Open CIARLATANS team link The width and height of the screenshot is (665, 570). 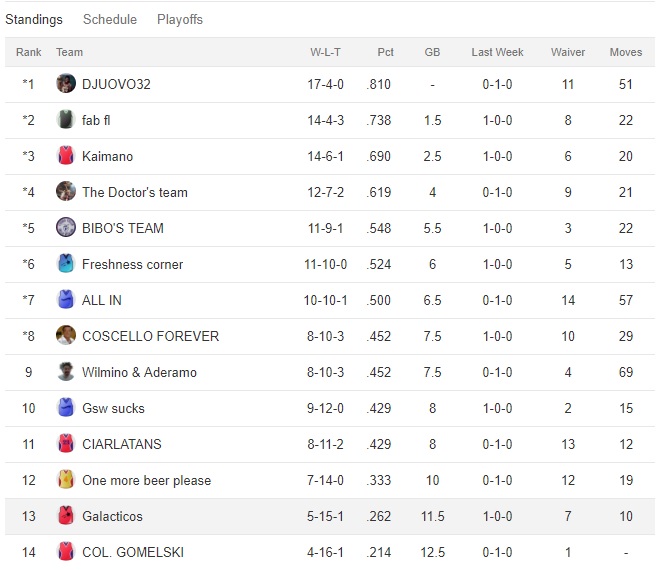[121, 444]
